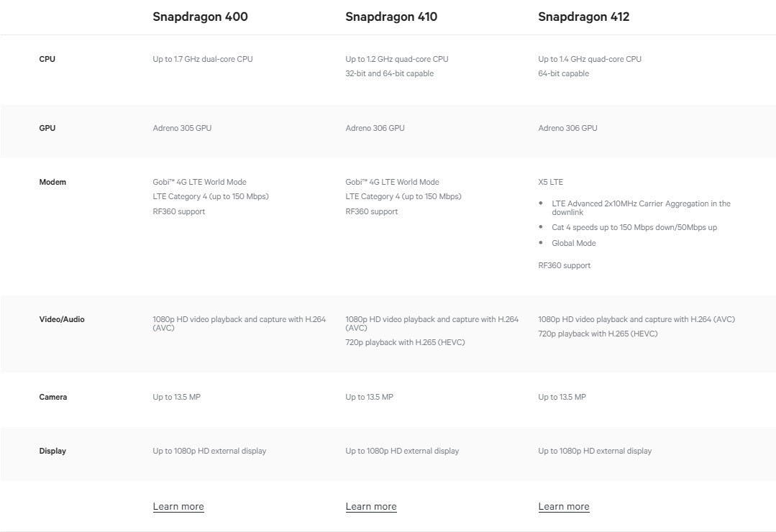Click 'Up to 1.7 GHz dual-core CPU'
This screenshot has width=776, height=532.
coord(203,59)
